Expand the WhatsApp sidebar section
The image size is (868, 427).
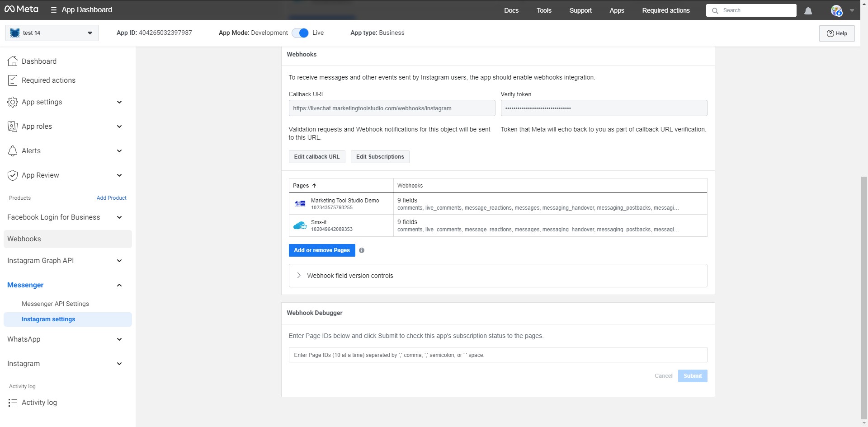pyautogui.click(x=119, y=339)
